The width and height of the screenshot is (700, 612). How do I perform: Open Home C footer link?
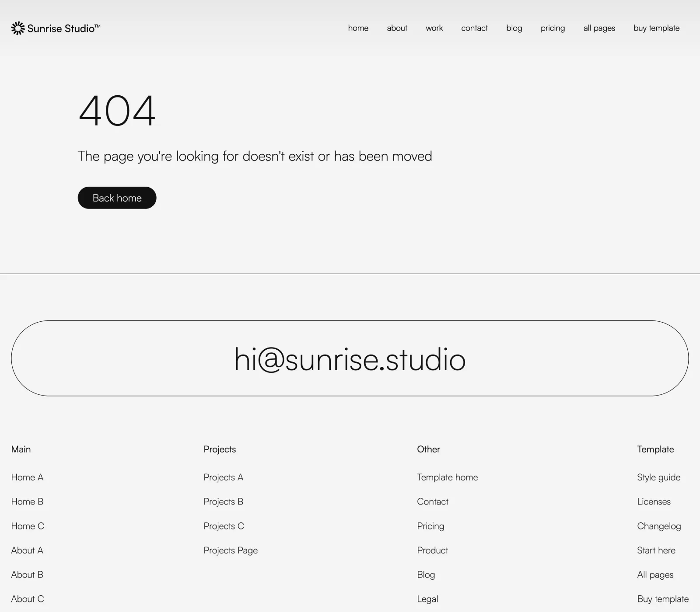pyautogui.click(x=28, y=526)
